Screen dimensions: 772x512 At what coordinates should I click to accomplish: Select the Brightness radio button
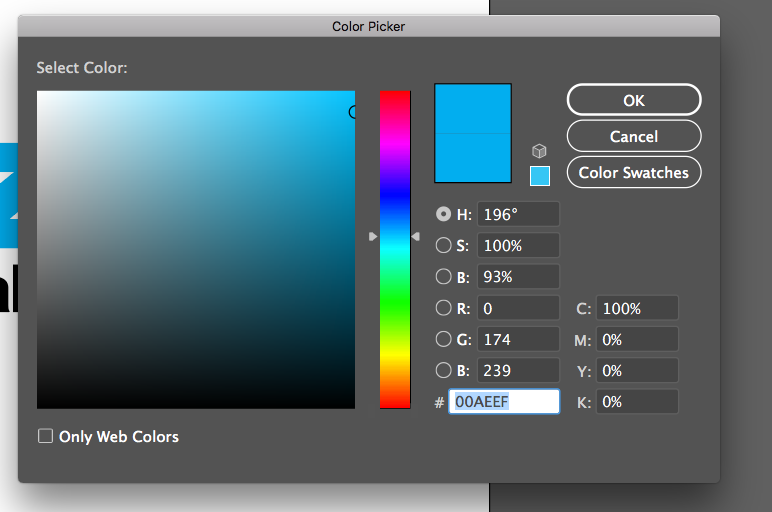click(444, 277)
